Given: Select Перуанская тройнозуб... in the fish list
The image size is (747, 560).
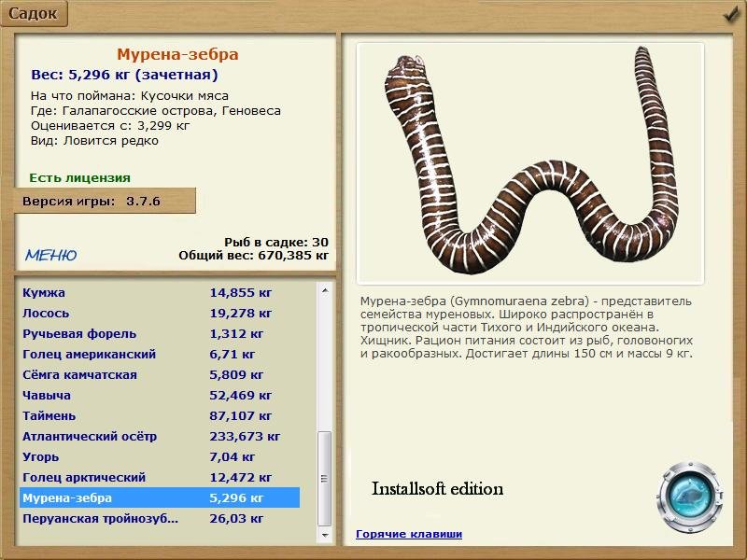Looking at the screenshot, I should pyautogui.click(x=160, y=518).
